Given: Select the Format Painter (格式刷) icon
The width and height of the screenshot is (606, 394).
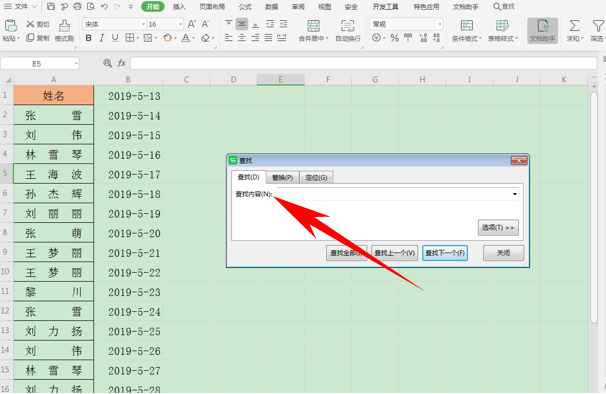Looking at the screenshot, I should click(x=64, y=30).
